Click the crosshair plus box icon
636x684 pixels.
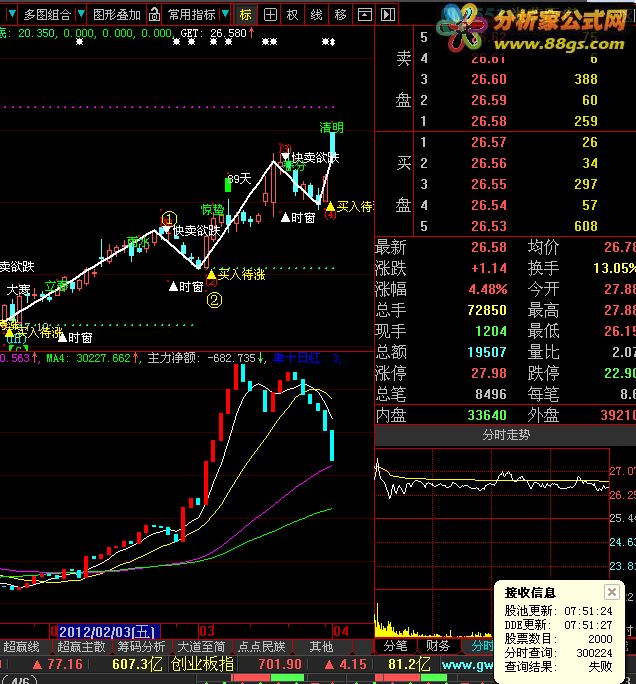point(270,15)
